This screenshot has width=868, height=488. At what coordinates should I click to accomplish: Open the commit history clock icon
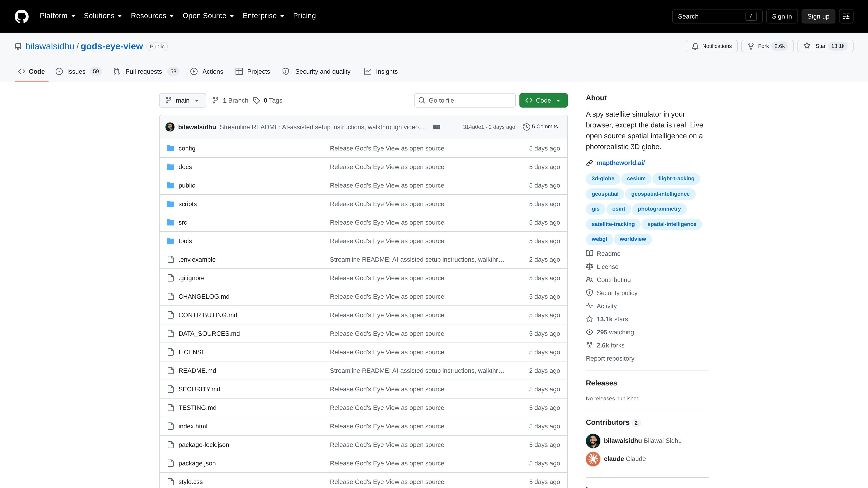526,127
